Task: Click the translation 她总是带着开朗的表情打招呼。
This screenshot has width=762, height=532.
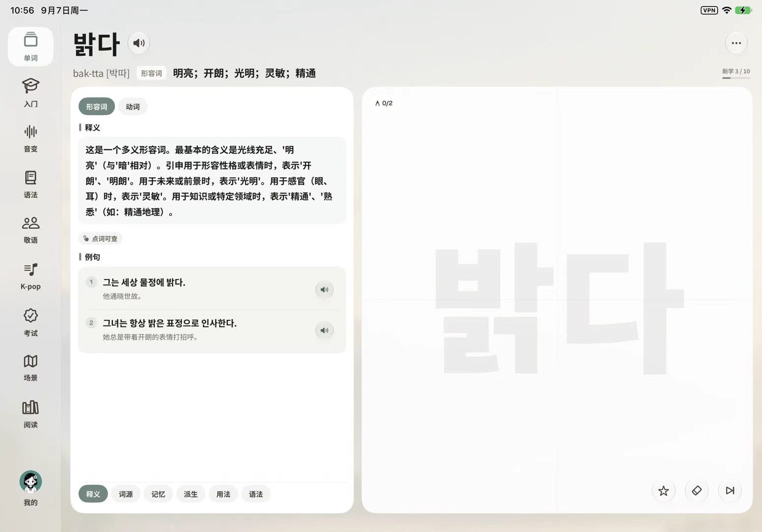Action: [x=150, y=337]
